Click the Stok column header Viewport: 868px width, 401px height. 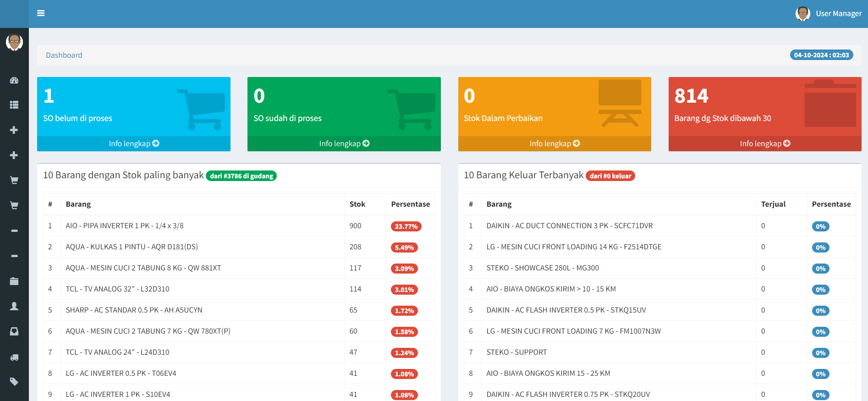[x=357, y=204]
